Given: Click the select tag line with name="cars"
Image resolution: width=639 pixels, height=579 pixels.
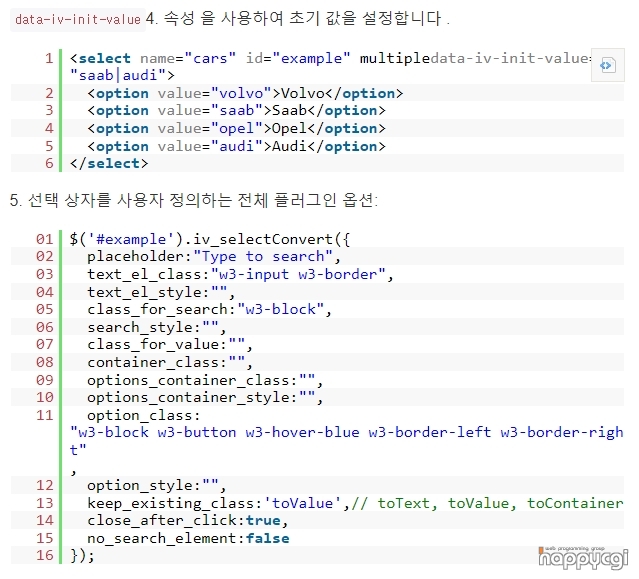Looking at the screenshot, I should [330, 58].
